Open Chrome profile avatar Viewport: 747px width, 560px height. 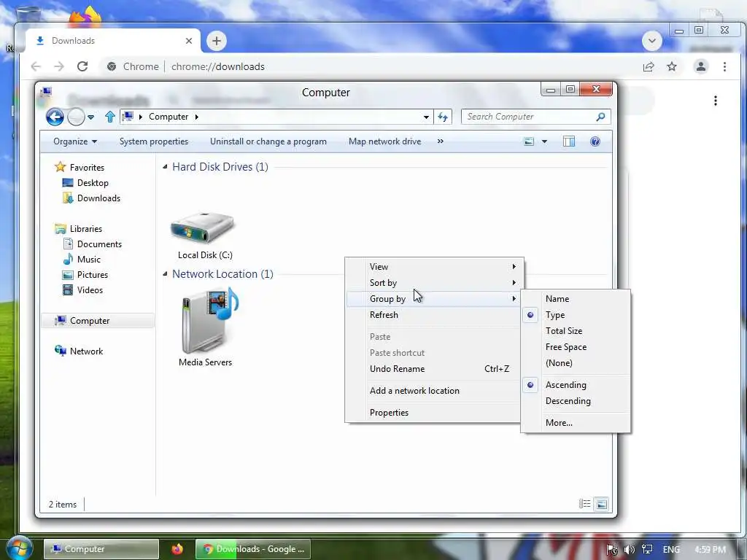click(x=701, y=66)
